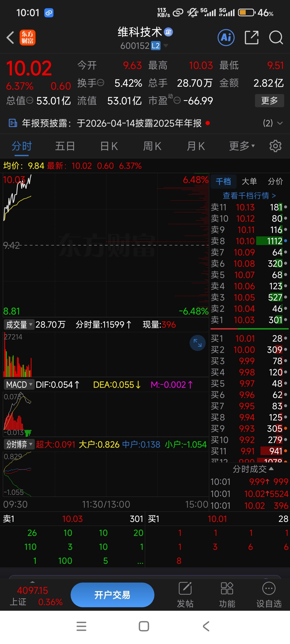Tap the intraday price chart area

106,245
